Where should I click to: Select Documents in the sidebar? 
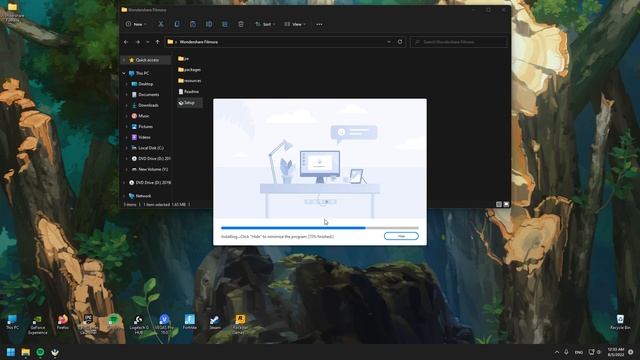click(145, 95)
